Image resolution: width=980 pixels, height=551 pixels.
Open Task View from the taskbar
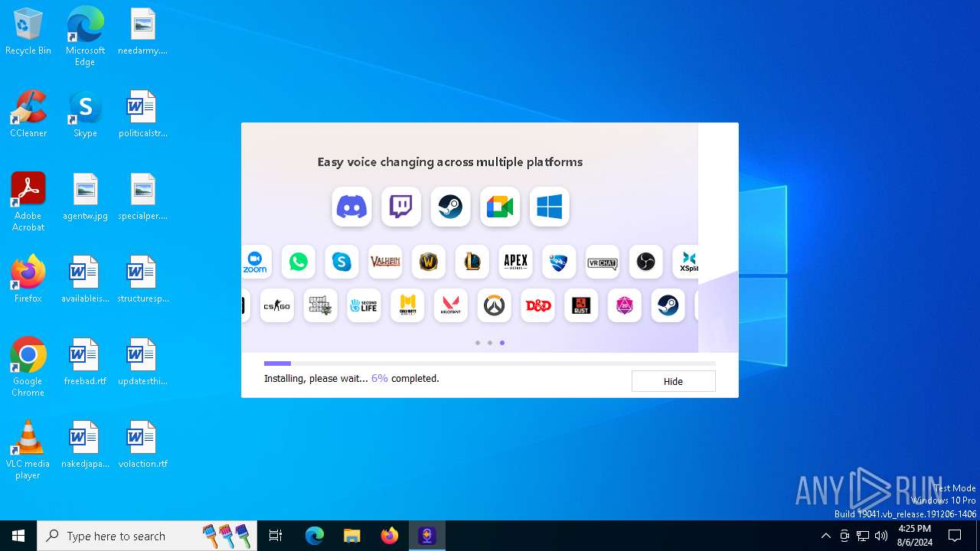tap(276, 536)
